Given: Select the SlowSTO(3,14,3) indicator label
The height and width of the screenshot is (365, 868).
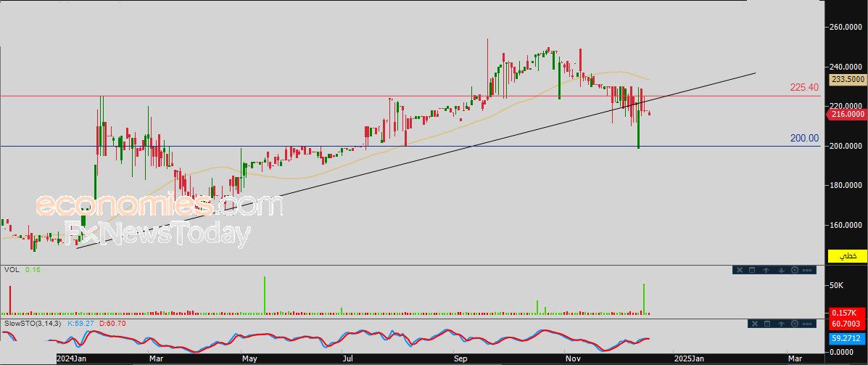Looking at the screenshot, I should click(x=33, y=323).
